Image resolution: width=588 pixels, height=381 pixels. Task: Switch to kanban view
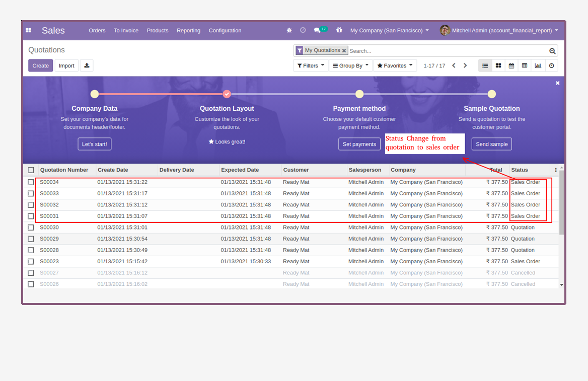tap(498, 65)
